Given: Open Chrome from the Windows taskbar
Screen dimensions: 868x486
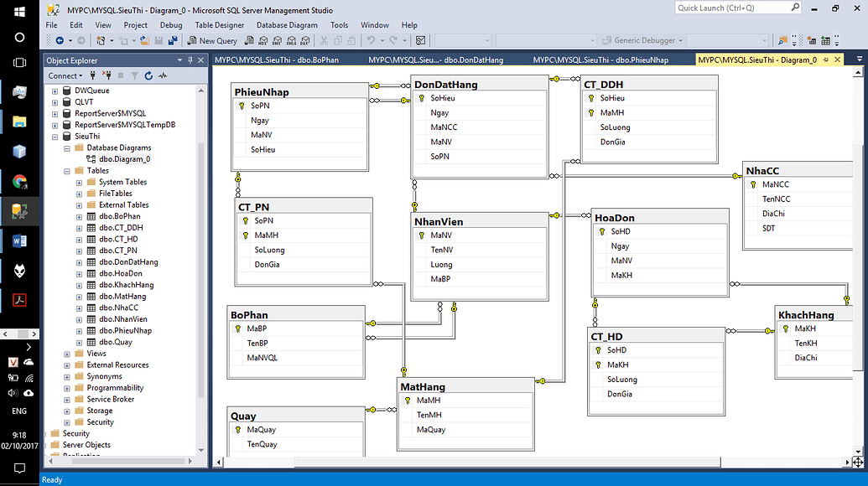Looking at the screenshot, I should [x=20, y=180].
